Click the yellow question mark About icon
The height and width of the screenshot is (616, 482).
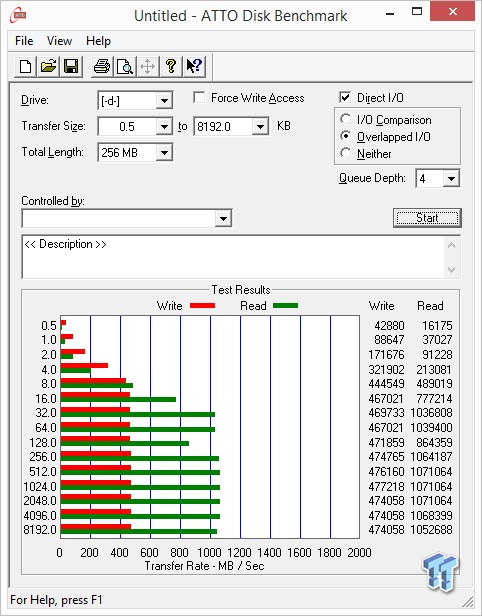point(170,66)
